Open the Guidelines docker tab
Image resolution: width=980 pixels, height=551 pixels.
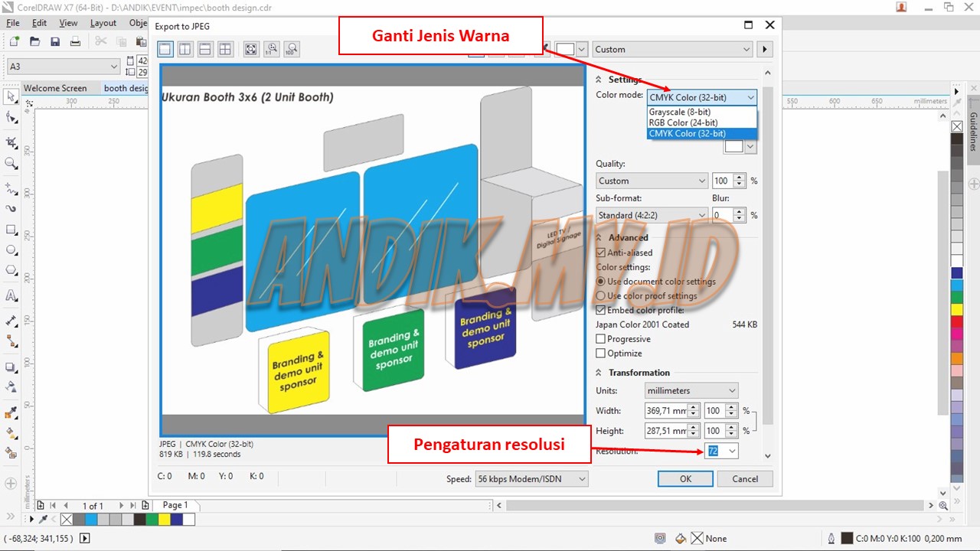pyautogui.click(x=973, y=132)
